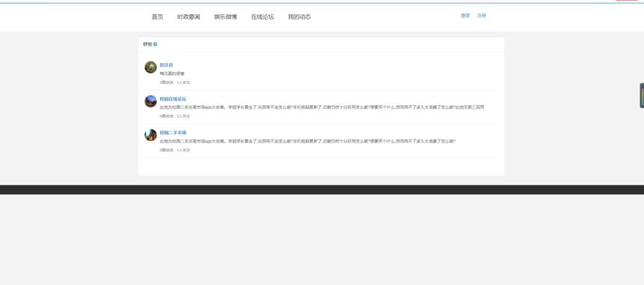Viewport: 644px width, 285px height.
Task: Open the 校园在线论坛 group title
Action: (173, 99)
